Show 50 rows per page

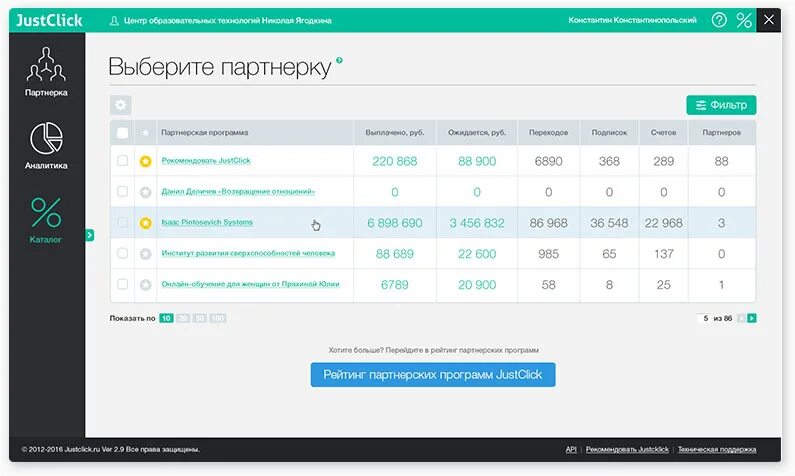[x=200, y=318]
